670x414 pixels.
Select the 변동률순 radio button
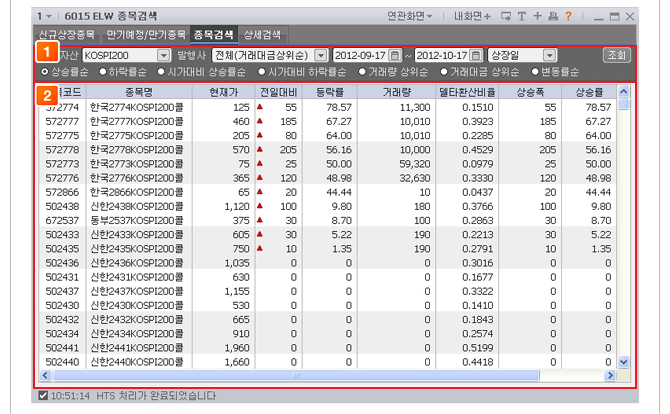pos(535,72)
